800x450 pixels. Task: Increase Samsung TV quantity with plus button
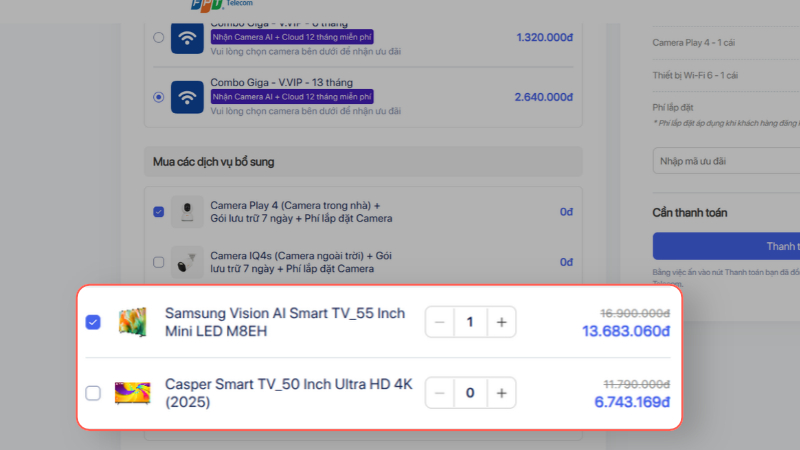click(502, 322)
